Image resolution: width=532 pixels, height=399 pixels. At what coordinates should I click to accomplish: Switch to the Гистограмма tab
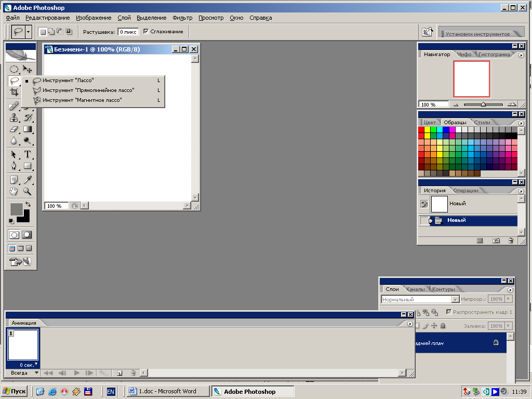coord(494,54)
